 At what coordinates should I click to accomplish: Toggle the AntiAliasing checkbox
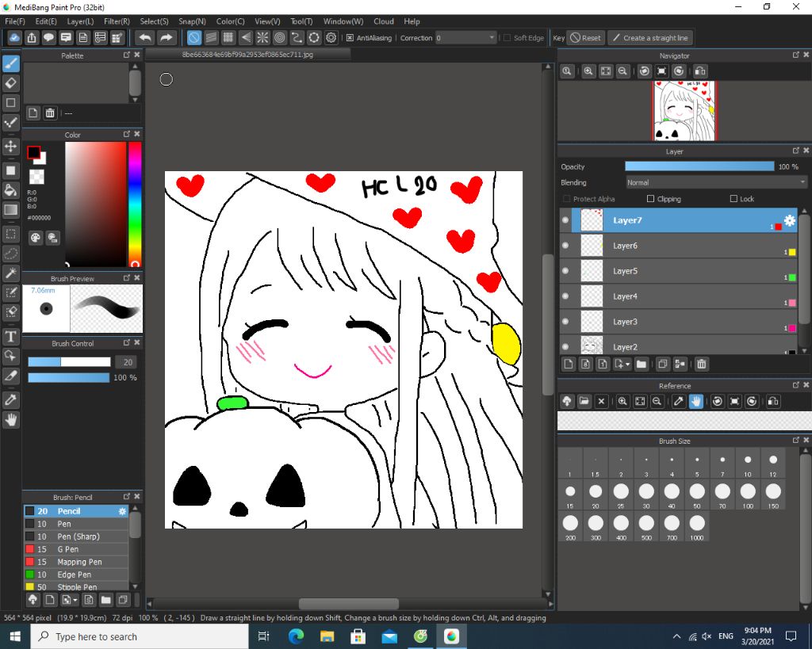(x=350, y=38)
